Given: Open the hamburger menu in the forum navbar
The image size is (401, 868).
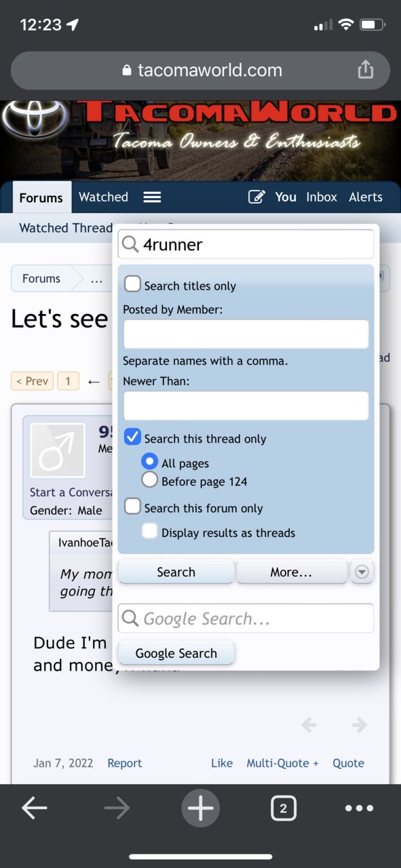Looking at the screenshot, I should point(152,197).
